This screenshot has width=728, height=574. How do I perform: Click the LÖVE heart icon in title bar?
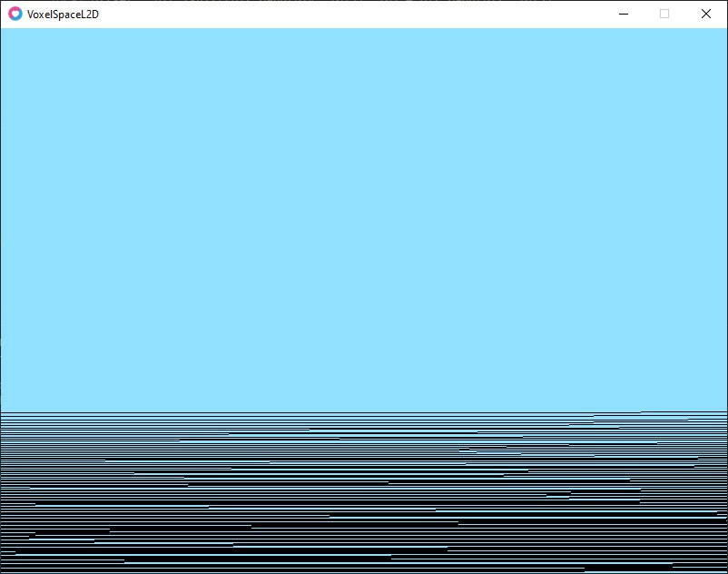click(15, 14)
